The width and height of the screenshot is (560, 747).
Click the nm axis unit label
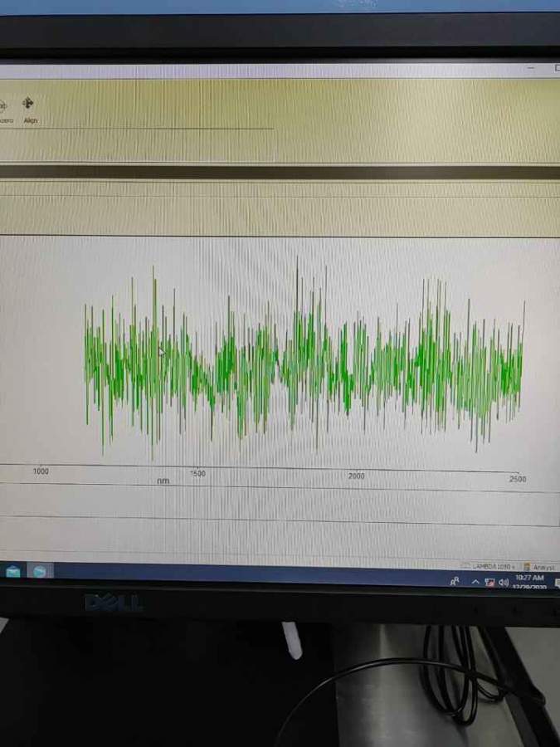point(163,481)
